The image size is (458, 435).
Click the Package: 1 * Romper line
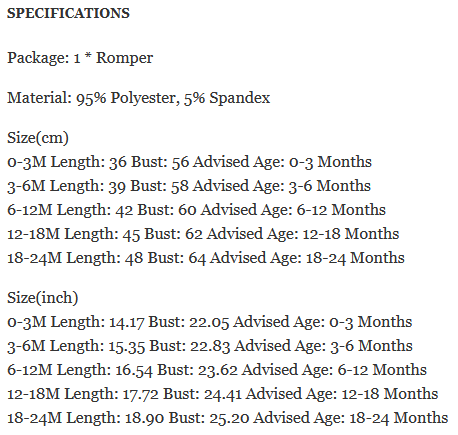pyautogui.click(x=80, y=58)
